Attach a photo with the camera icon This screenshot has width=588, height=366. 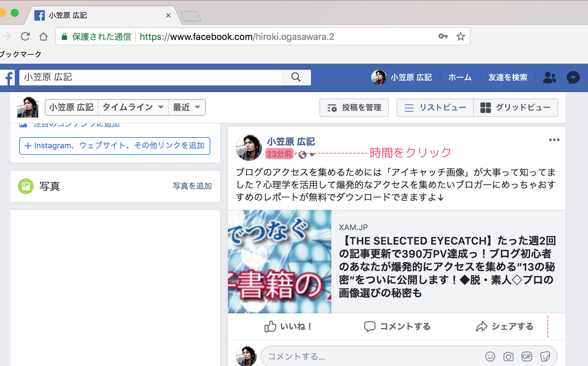(x=509, y=356)
